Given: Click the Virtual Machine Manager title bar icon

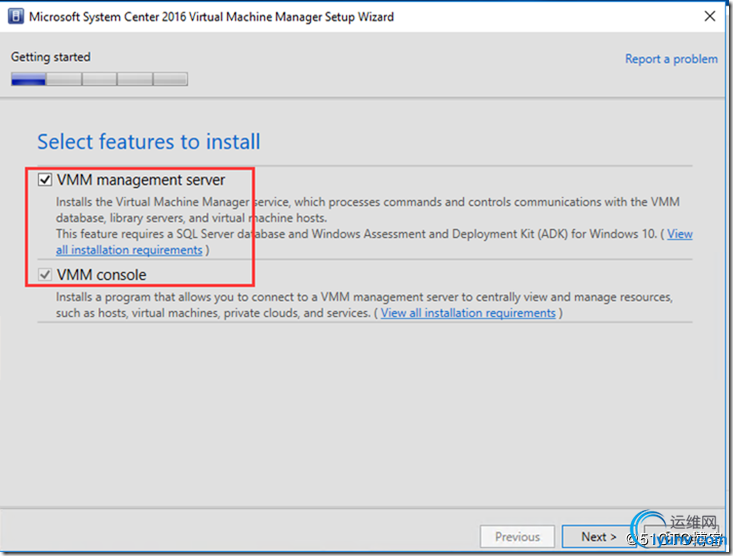Looking at the screenshot, I should coord(14,17).
